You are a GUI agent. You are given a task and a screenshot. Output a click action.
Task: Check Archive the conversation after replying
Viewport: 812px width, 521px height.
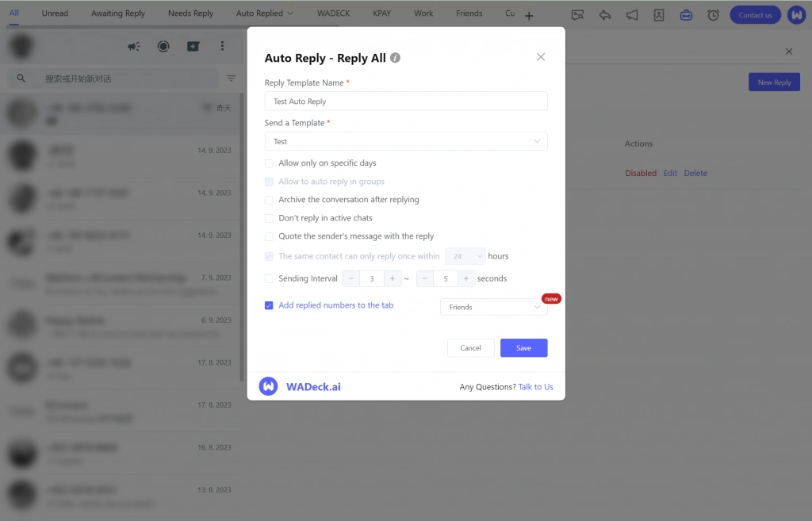pos(270,200)
